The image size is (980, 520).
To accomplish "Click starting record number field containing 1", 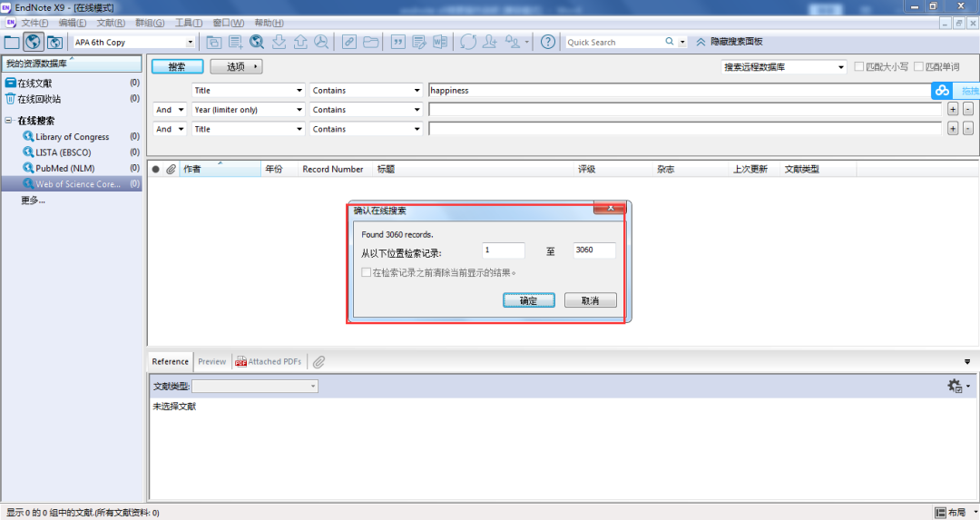I will pos(503,250).
